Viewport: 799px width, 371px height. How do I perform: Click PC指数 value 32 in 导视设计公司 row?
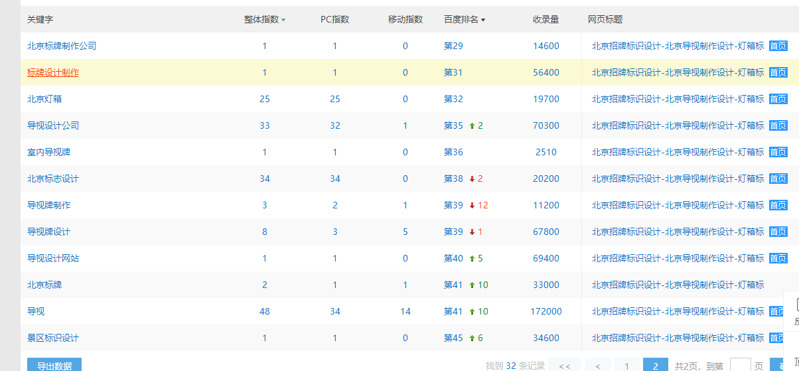(x=335, y=125)
